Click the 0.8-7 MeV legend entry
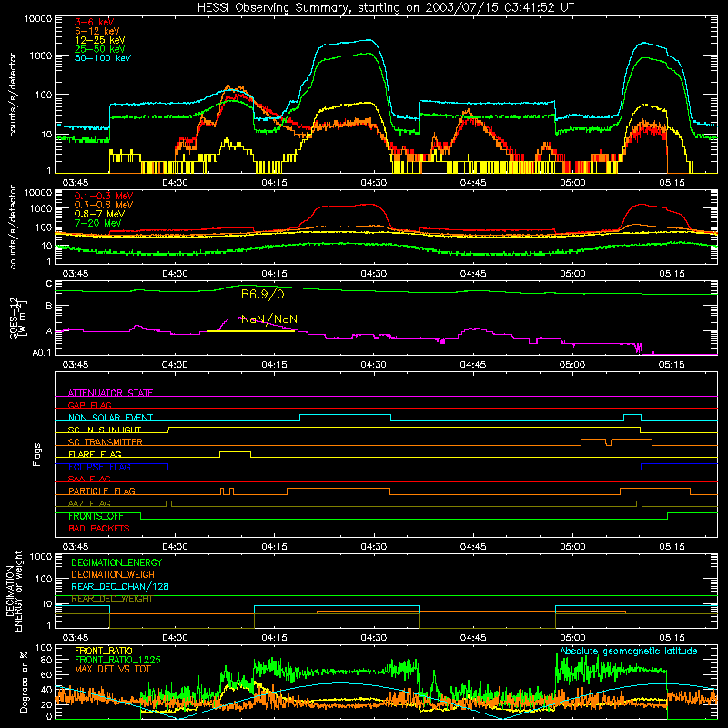The image size is (728, 728). pyautogui.click(x=99, y=214)
